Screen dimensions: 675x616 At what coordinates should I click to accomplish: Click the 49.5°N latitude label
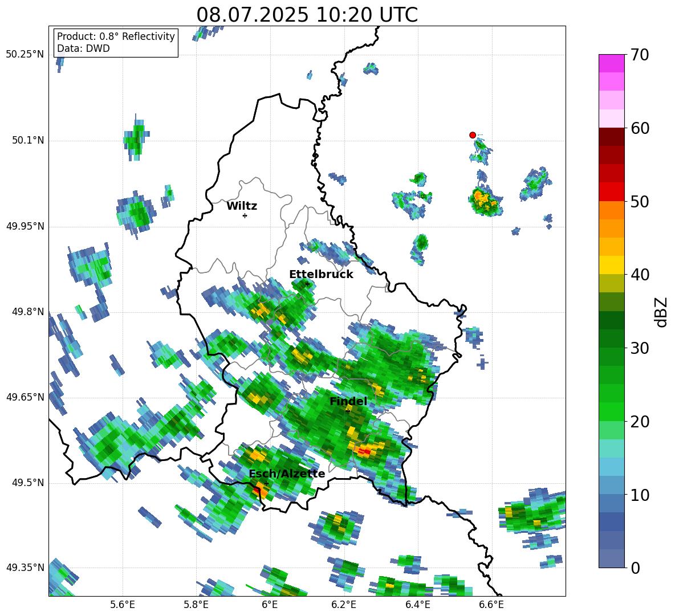[29, 483]
